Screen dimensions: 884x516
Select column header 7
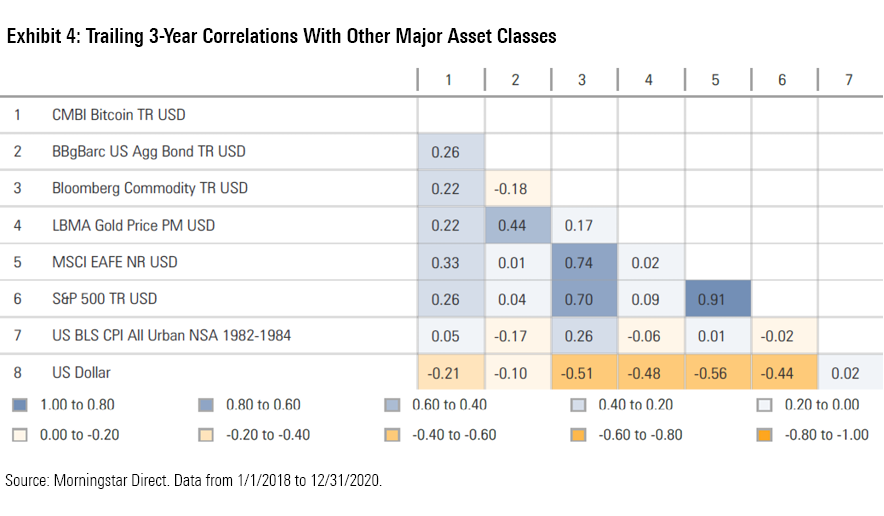(849, 80)
